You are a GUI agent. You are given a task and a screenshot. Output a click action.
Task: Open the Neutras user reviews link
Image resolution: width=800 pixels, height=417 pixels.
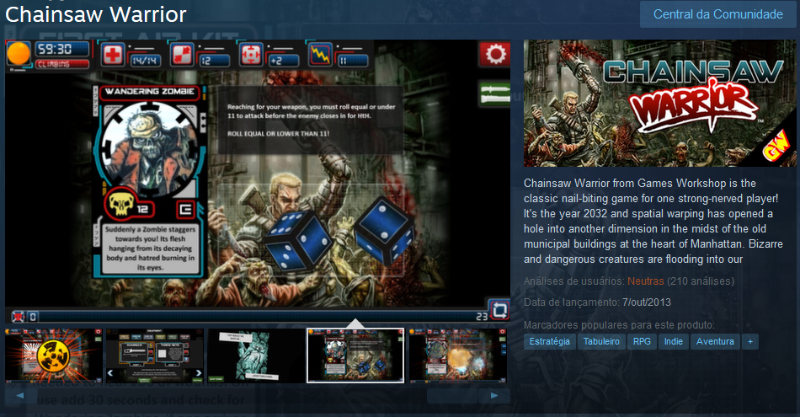tap(645, 281)
